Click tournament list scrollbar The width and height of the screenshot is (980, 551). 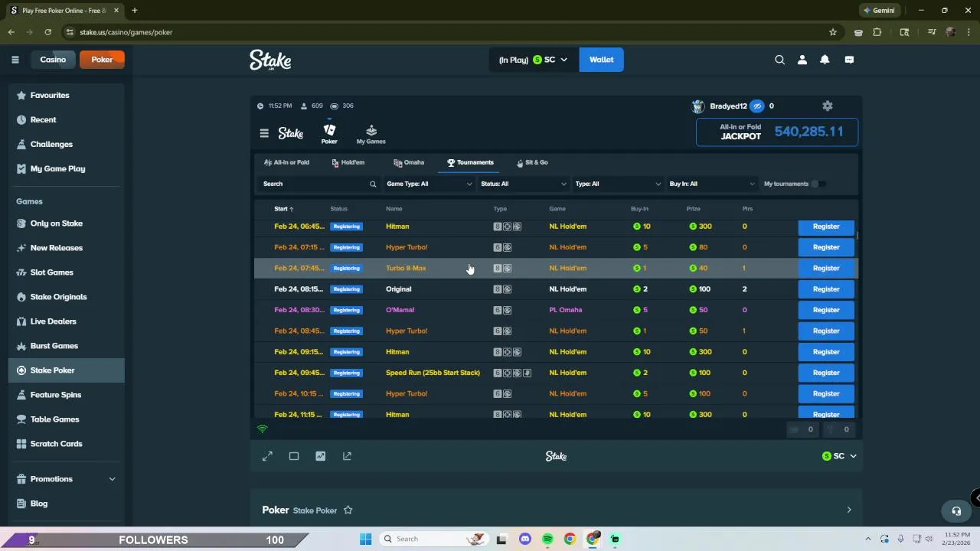tap(857, 236)
